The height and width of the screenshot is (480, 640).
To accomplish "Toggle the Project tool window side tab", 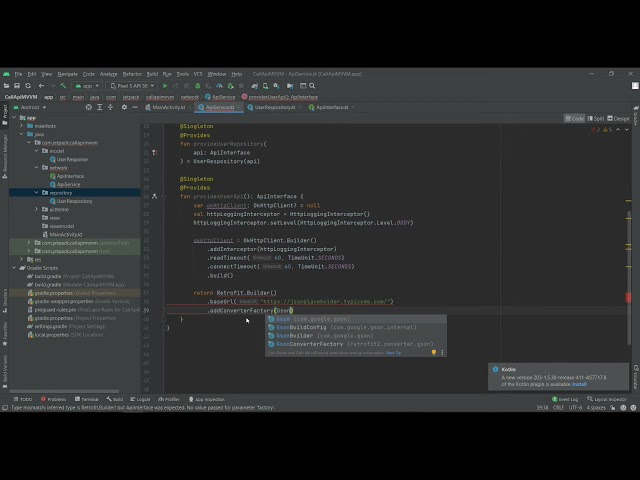I will point(4,114).
